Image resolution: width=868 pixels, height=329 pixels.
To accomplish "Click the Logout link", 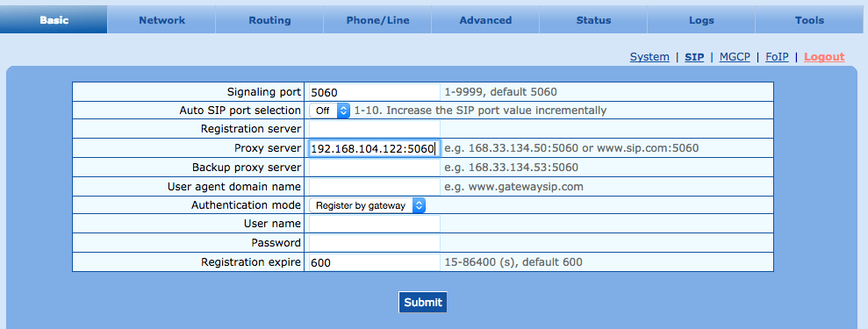I will pos(824,56).
